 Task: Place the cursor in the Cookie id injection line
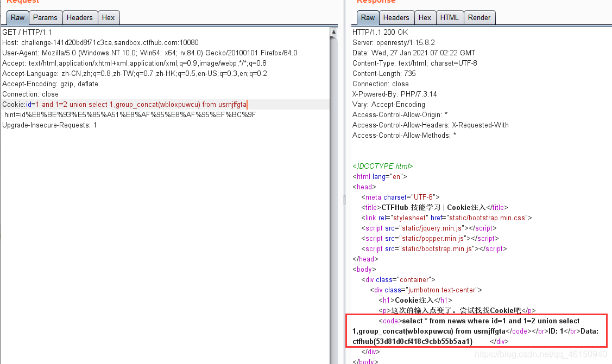[x=124, y=105]
